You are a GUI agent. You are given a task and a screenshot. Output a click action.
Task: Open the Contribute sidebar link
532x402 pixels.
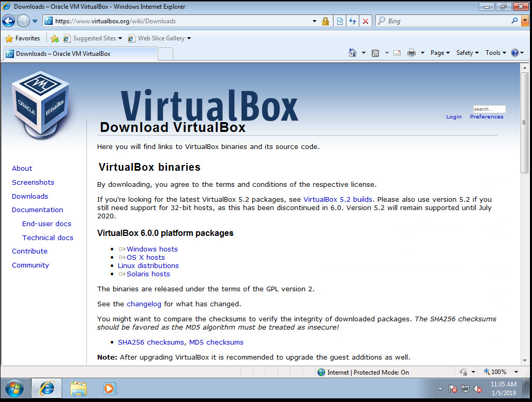click(x=29, y=251)
